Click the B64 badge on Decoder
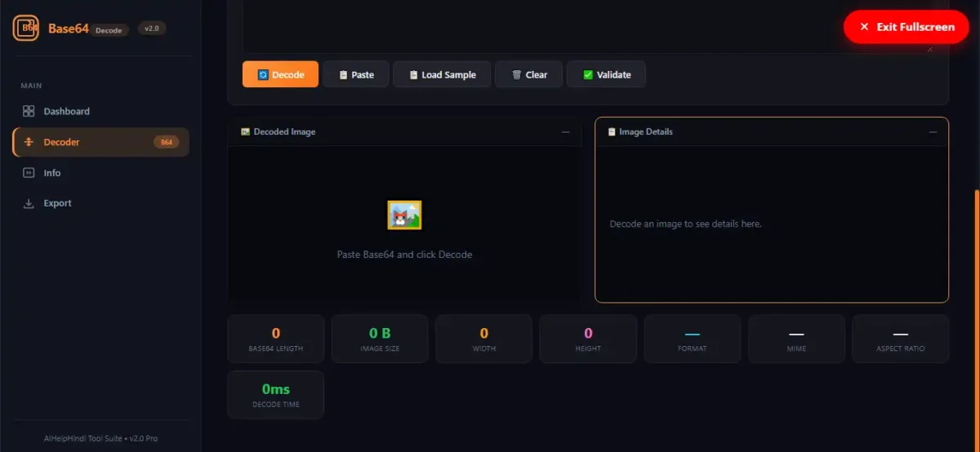 tap(166, 142)
